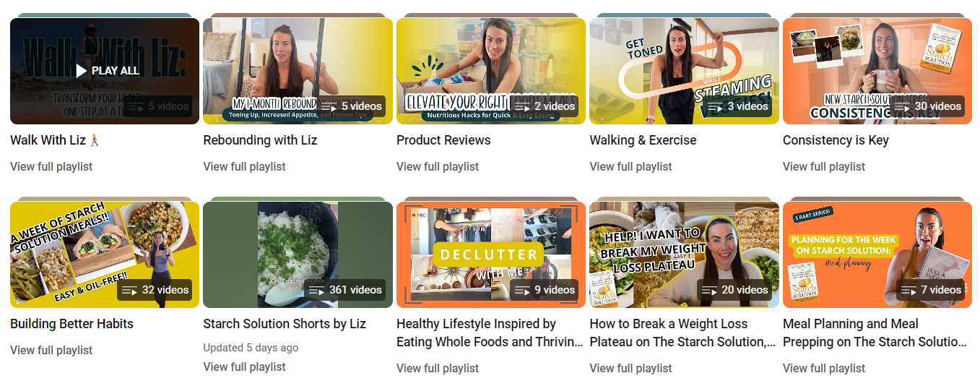The height and width of the screenshot is (381, 980).
Task: Click the 7 videos badge on Meal Planning
Action: [930, 290]
